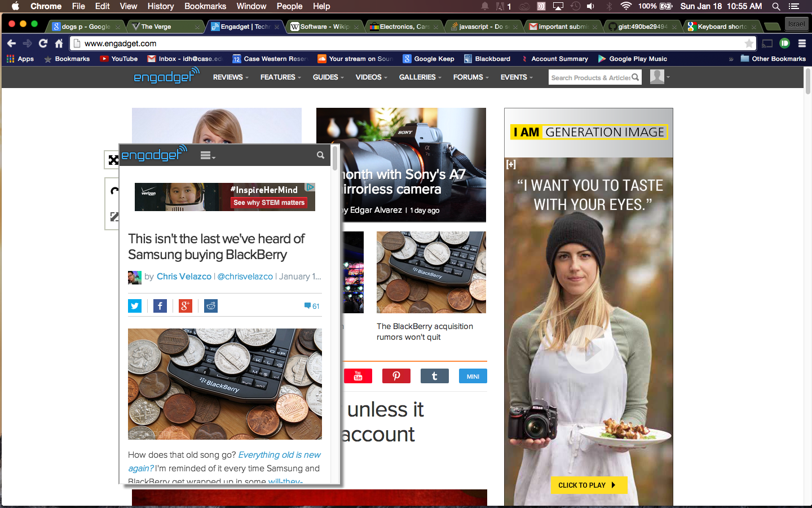
Task: Switch to the Keyboard shortcuts tab
Action: click(x=722, y=27)
